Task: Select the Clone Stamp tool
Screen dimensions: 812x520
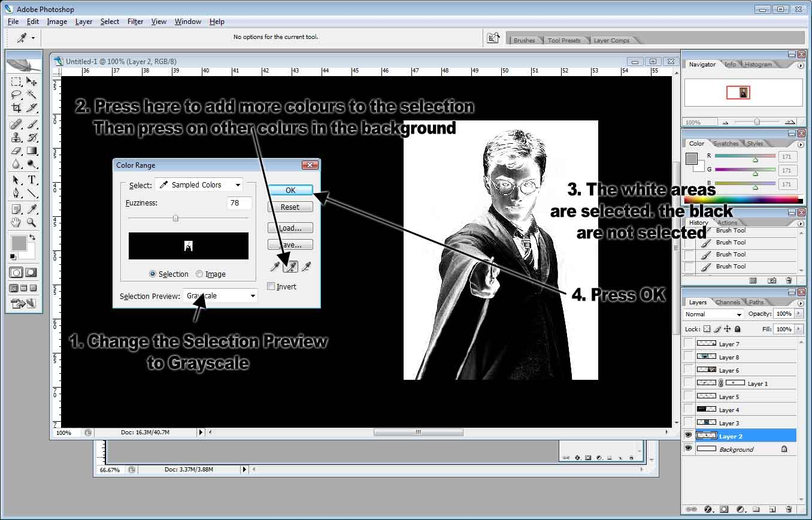Action: (x=17, y=138)
